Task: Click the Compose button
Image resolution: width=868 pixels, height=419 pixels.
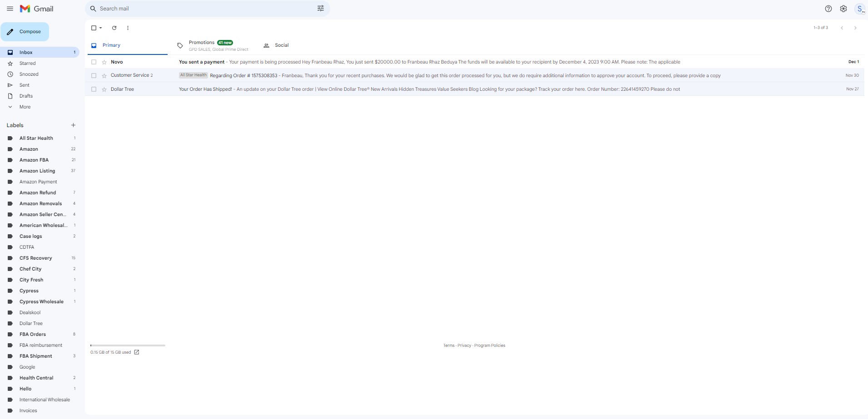Action: [x=25, y=32]
